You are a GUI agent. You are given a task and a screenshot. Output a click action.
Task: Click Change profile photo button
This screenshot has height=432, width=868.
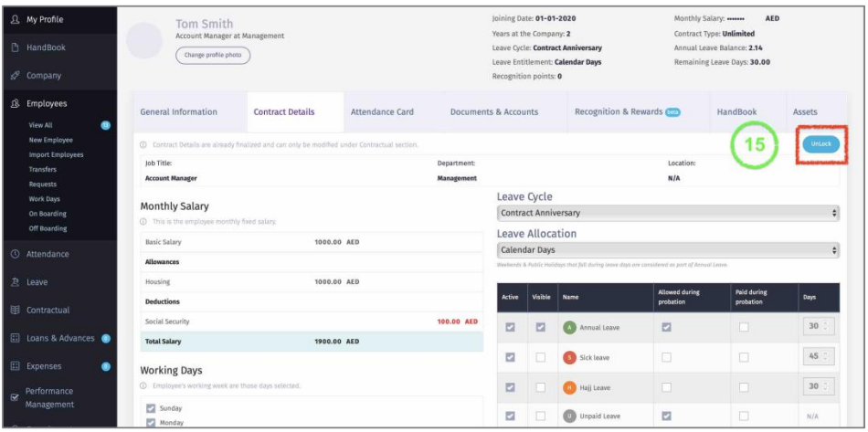point(212,55)
